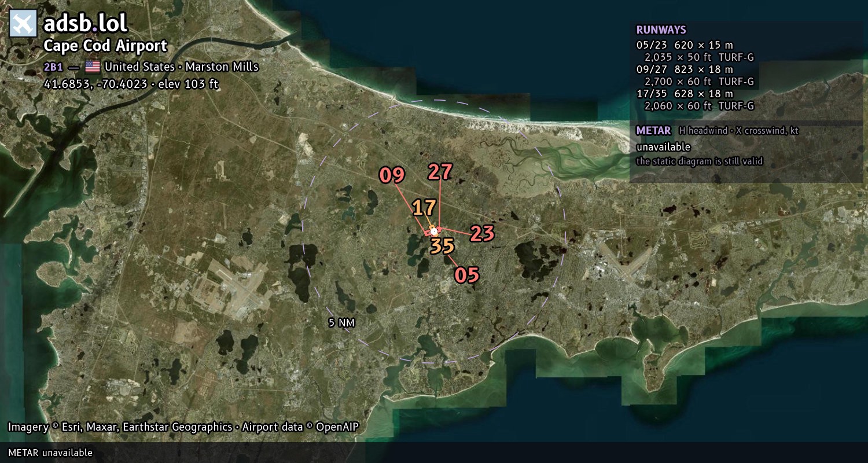
Task: Click the 09/27 823 × 18 m row
Action: coord(685,69)
